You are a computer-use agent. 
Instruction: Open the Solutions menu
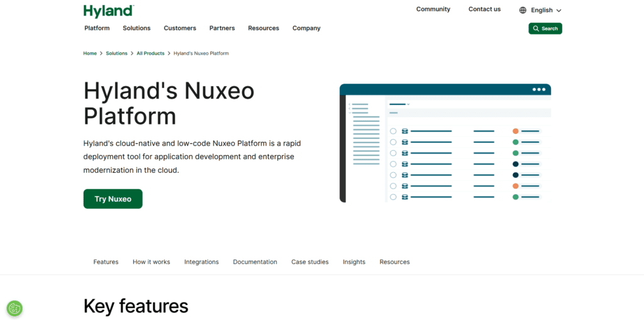coord(136,28)
